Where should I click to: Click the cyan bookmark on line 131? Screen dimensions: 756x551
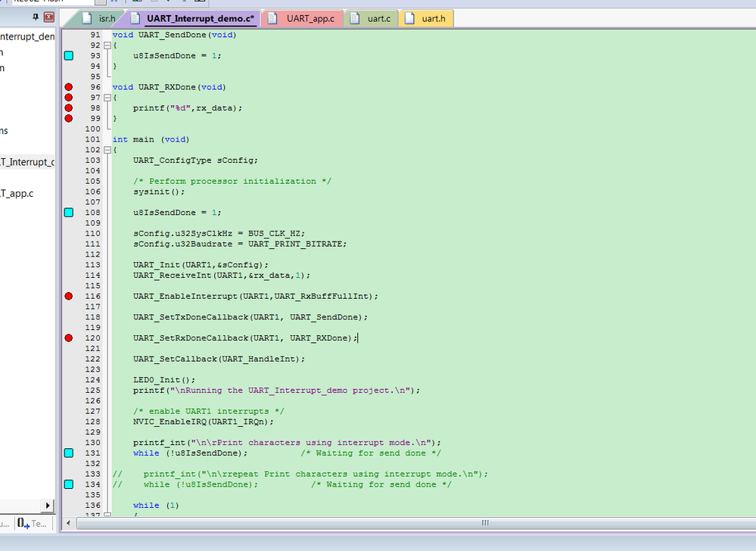tap(69, 453)
